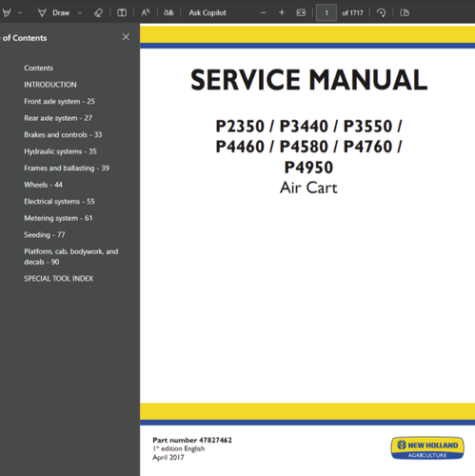
Task: Open the Contents entry
Action: (38, 68)
